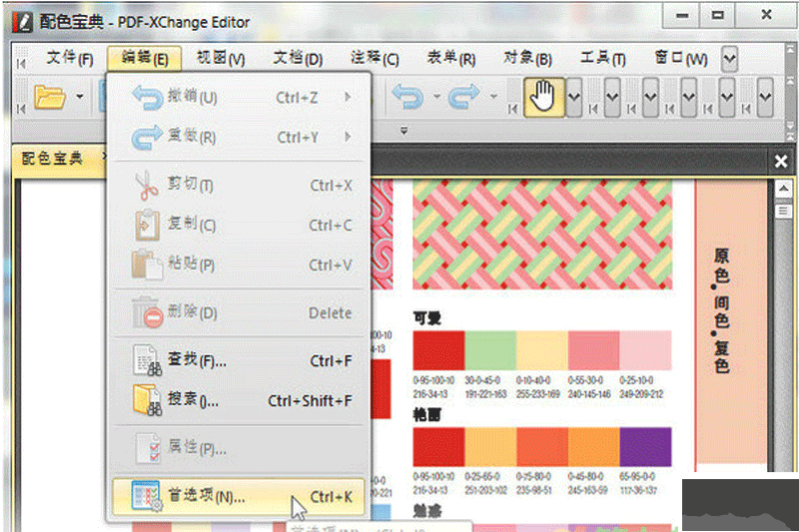
Task: Click the open folder toolbar icon
Action: 50,97
